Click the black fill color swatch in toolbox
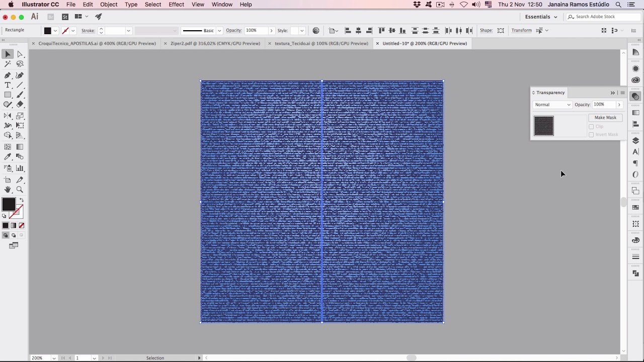The height and width of the screenshot is (362, 644). (9, 204)
